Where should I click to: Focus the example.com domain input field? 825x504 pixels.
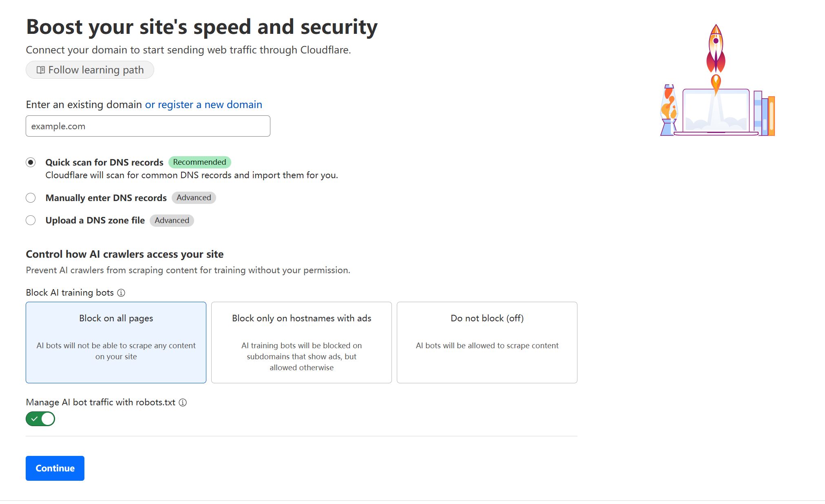(148, 126)
